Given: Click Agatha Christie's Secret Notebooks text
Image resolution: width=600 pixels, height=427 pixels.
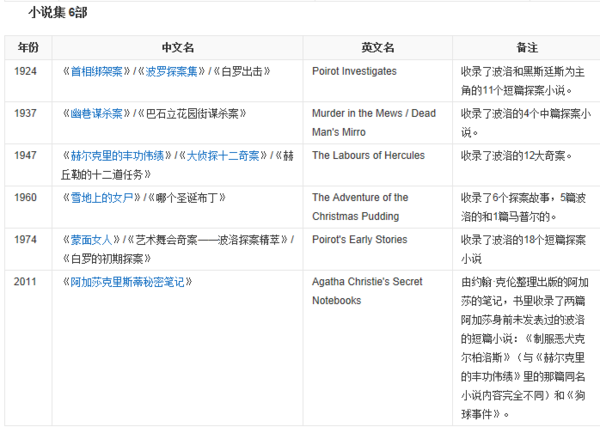Looking at the screenshot, I should pos(367,291).
